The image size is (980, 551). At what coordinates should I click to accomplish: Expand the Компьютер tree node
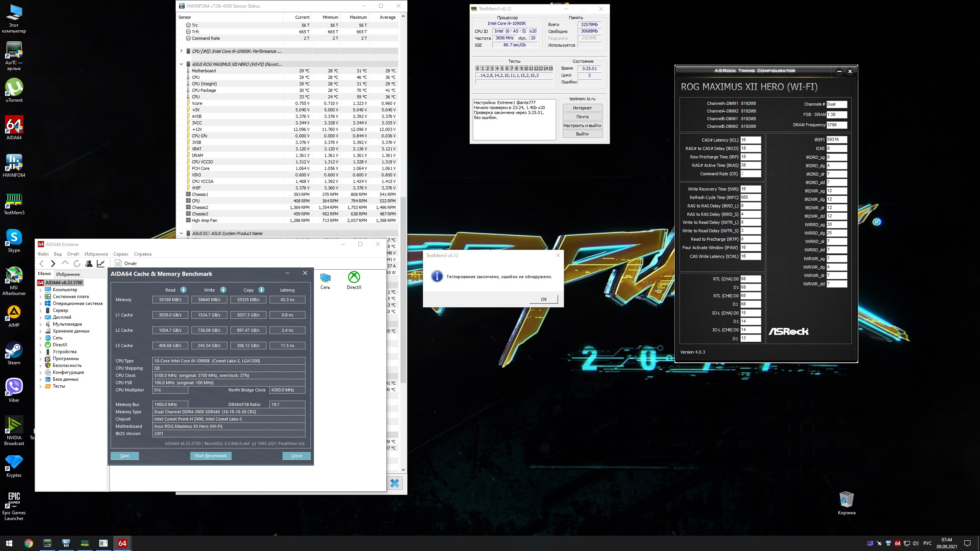[41, 290]
